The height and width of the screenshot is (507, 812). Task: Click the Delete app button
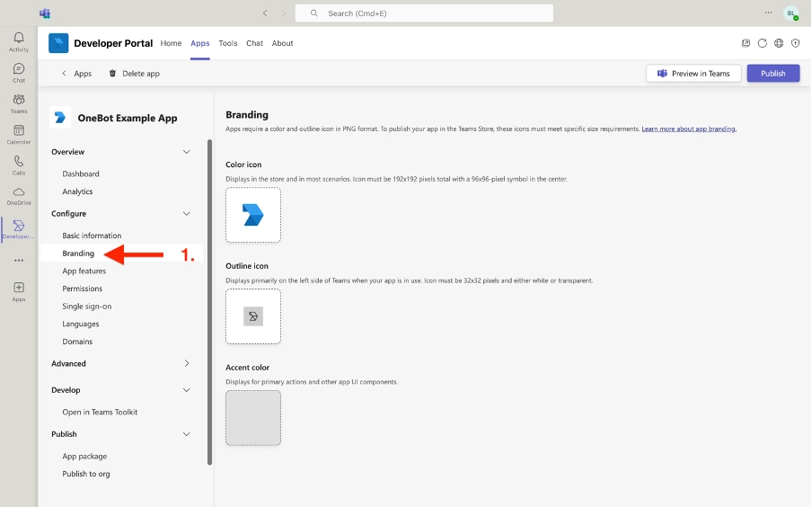(x=134, y=74)
